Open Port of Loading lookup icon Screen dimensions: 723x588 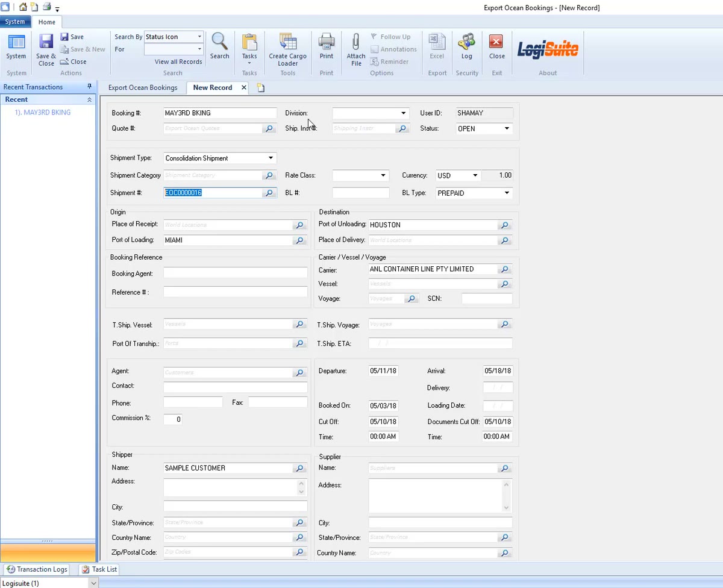(x=299, y=240)
